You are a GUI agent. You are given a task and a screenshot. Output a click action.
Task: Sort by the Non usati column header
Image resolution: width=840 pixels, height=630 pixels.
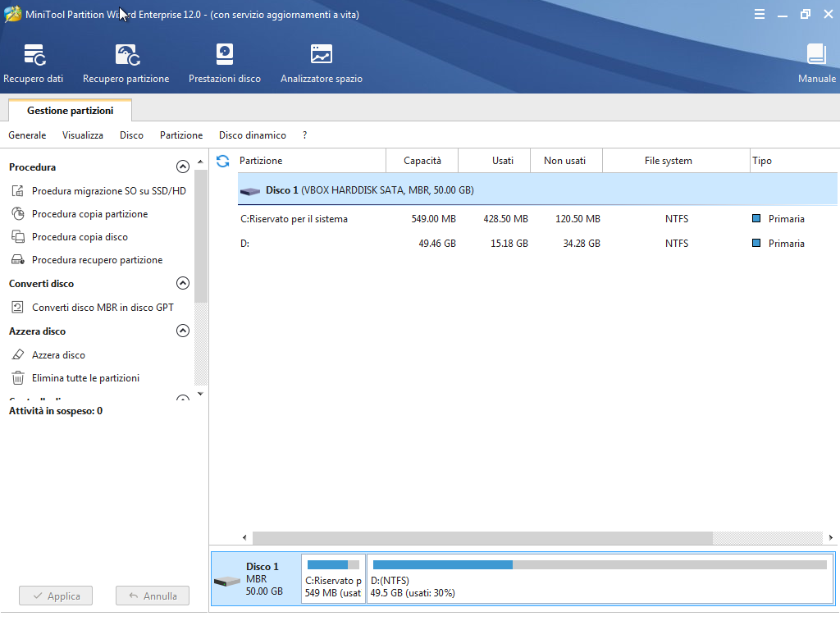point(566,161)
